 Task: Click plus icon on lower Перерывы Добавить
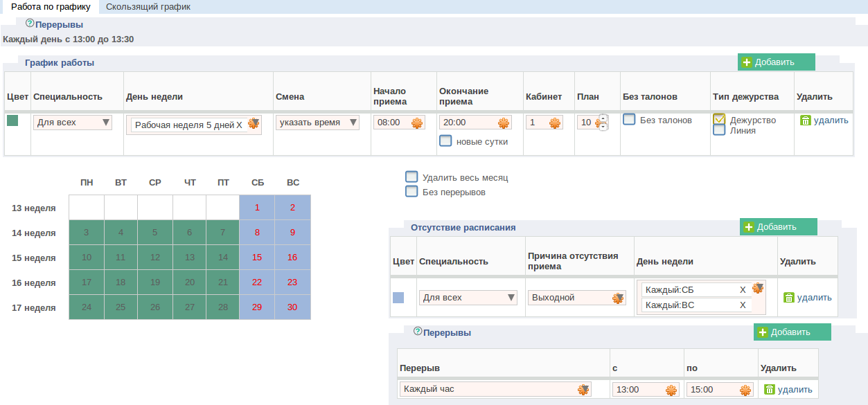coord(763,332)
